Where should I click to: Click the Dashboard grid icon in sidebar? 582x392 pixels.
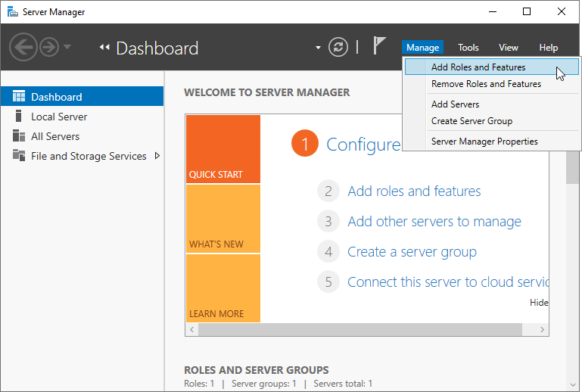[19, 96]
